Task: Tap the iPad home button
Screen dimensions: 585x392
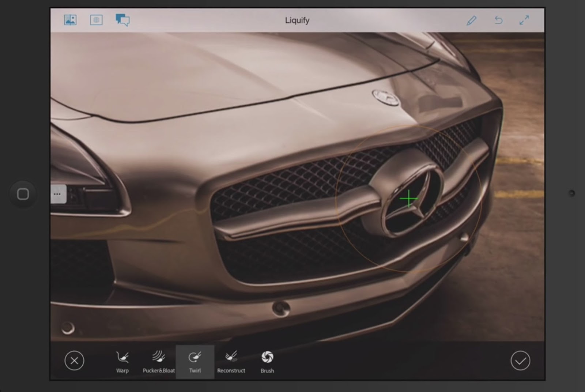Action: pyautogui.click(x=23, y=194)
